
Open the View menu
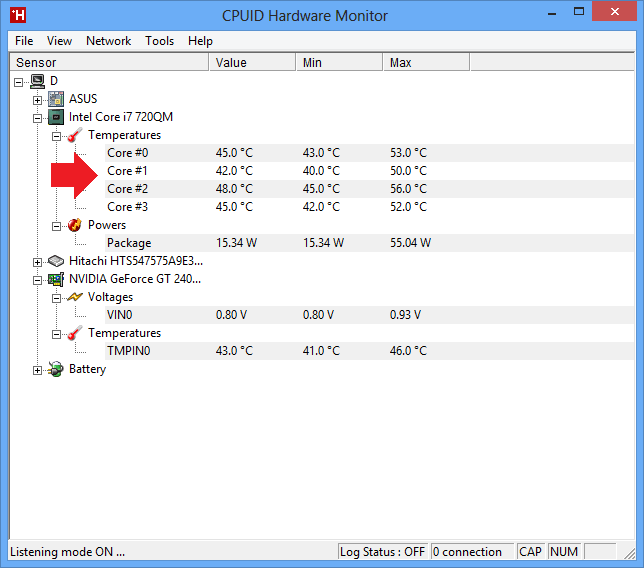click(x=59, y=41)
